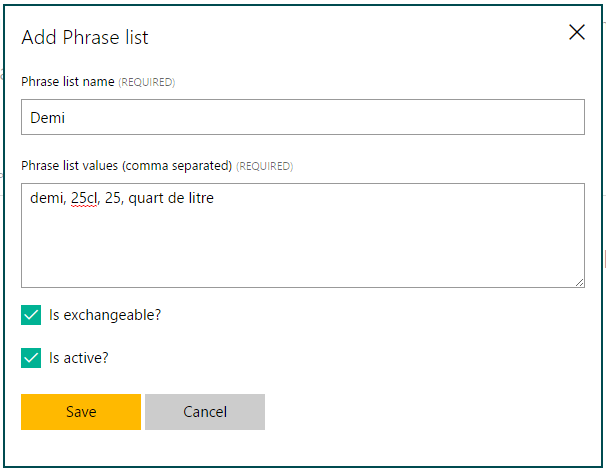
Task: Uncheck the Is exchangeable checkbox
Action: [x=31, y=315]
